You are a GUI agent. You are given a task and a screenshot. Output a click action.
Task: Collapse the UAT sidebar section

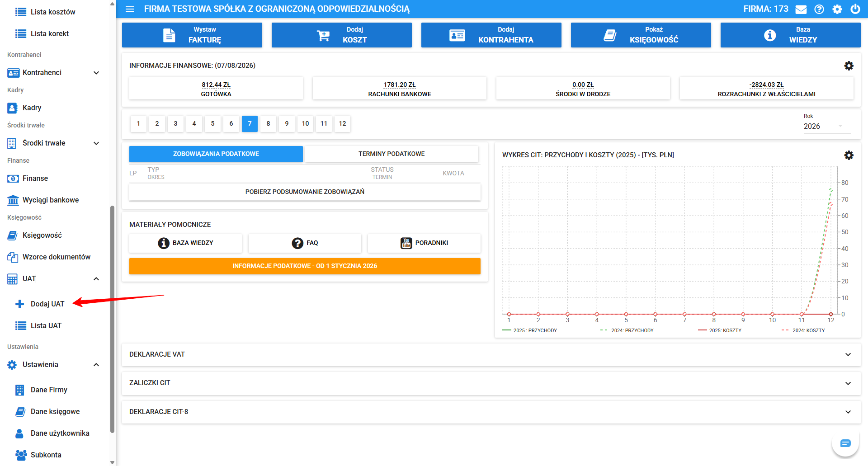[x=96, y=279]
